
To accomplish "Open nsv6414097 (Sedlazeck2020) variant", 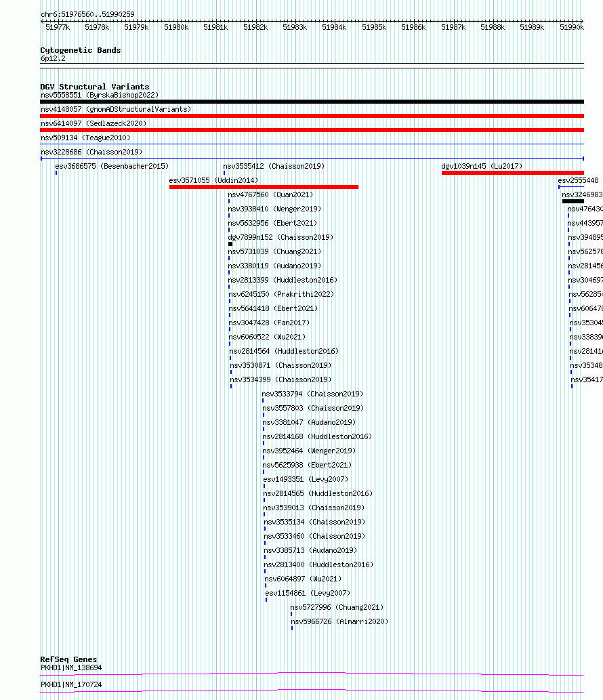I will click(93, 123).
